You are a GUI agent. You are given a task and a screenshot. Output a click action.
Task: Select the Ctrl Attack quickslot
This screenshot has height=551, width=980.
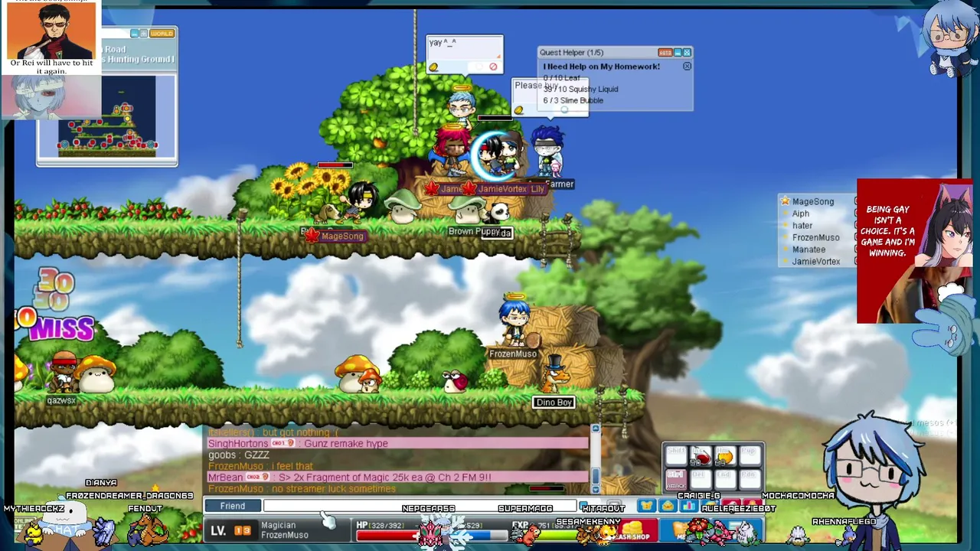[676, 479]
